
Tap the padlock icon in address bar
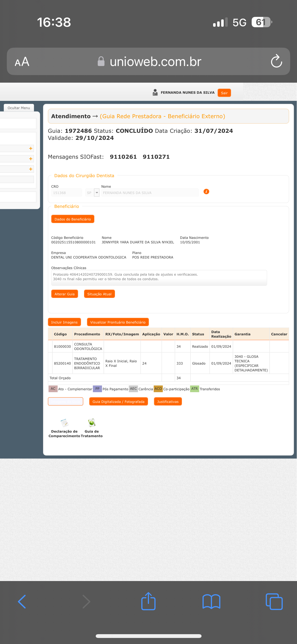point(101,61)
